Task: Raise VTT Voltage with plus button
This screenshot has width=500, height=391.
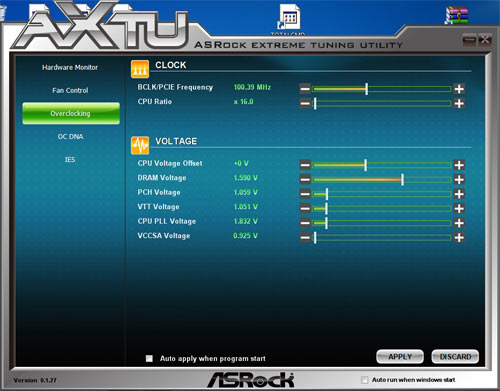Action: coord(459,208)
